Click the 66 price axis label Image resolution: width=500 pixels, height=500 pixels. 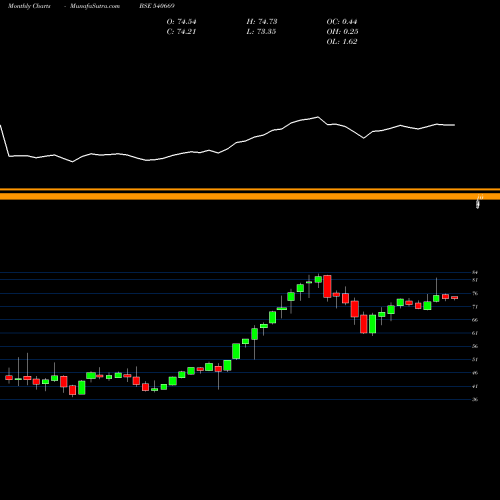pos(475,320)
